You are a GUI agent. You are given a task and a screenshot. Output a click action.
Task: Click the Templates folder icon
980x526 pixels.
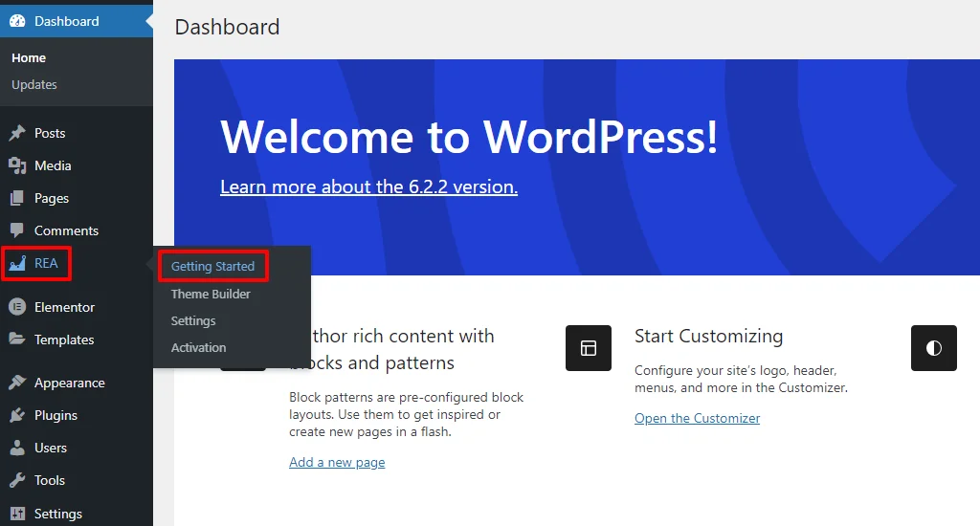coord(17,340)
